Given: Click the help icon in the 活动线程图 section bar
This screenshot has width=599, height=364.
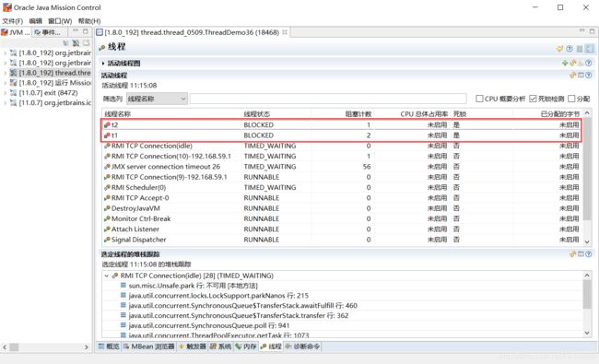Looking at the screenshot, I should click(x=589, y=63).
